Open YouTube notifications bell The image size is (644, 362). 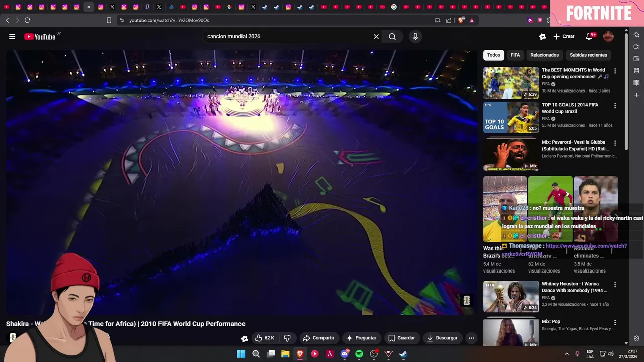tap(589, 36)
